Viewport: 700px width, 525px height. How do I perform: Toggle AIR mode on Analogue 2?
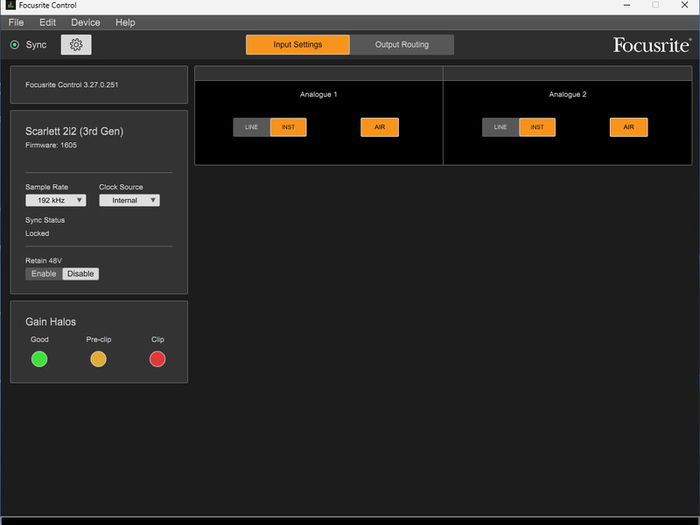tap(629, 127)
